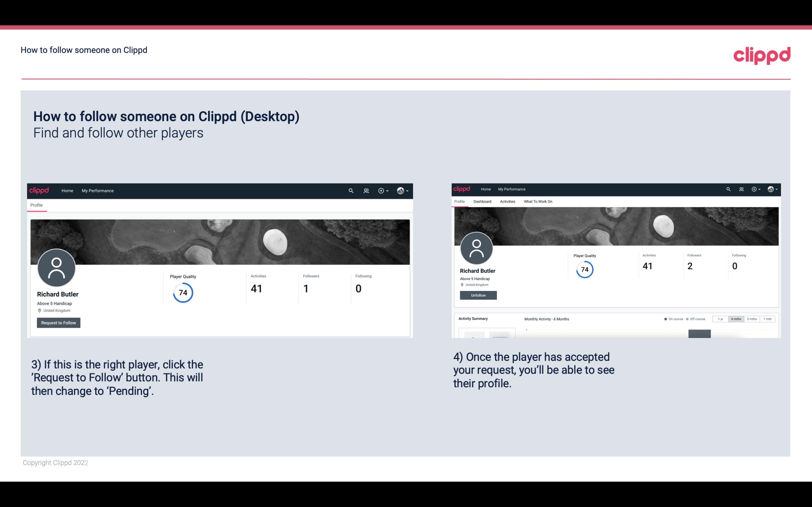The image size is (812, 507).
Task: Select the 'Profile' tab on left screenshot
Action: (36, 205)
